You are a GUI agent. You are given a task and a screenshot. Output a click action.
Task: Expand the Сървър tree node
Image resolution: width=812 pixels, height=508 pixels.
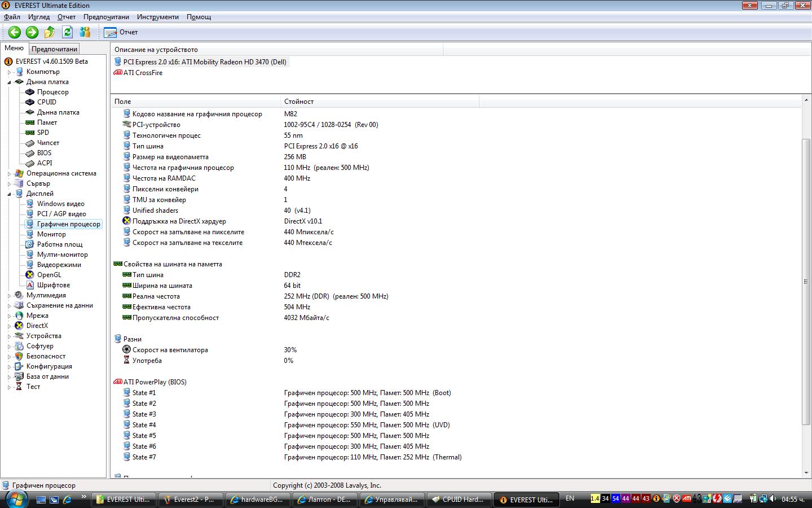click(x=10, y=184)
